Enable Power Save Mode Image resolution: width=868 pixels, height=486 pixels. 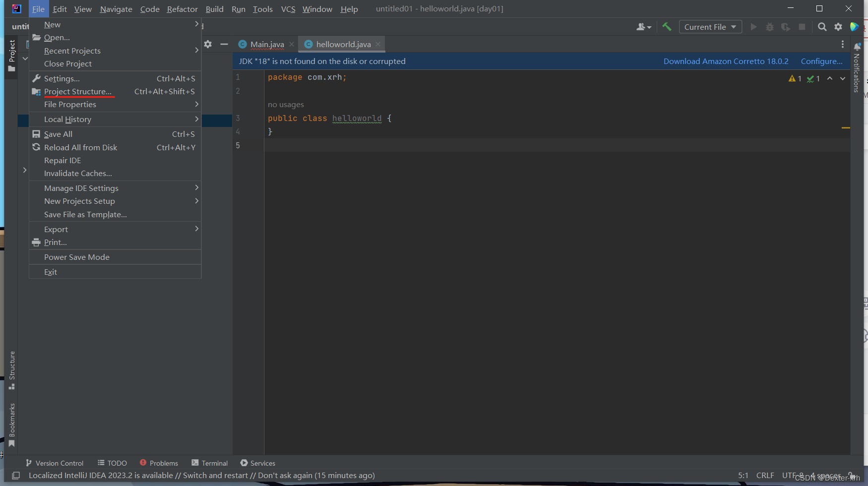[x=77, y=257]
